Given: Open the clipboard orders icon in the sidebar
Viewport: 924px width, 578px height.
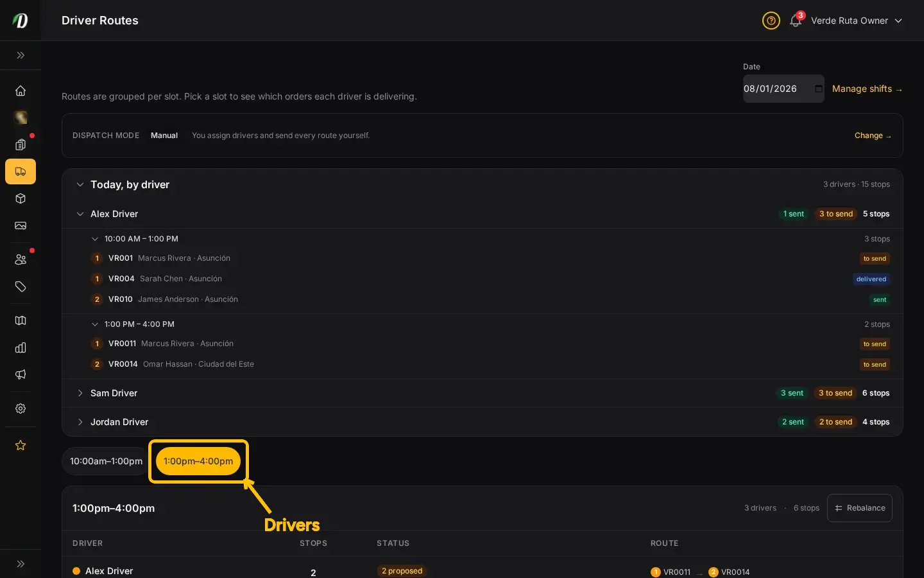Looking at the screenshot, I should [x=21, y=144].
